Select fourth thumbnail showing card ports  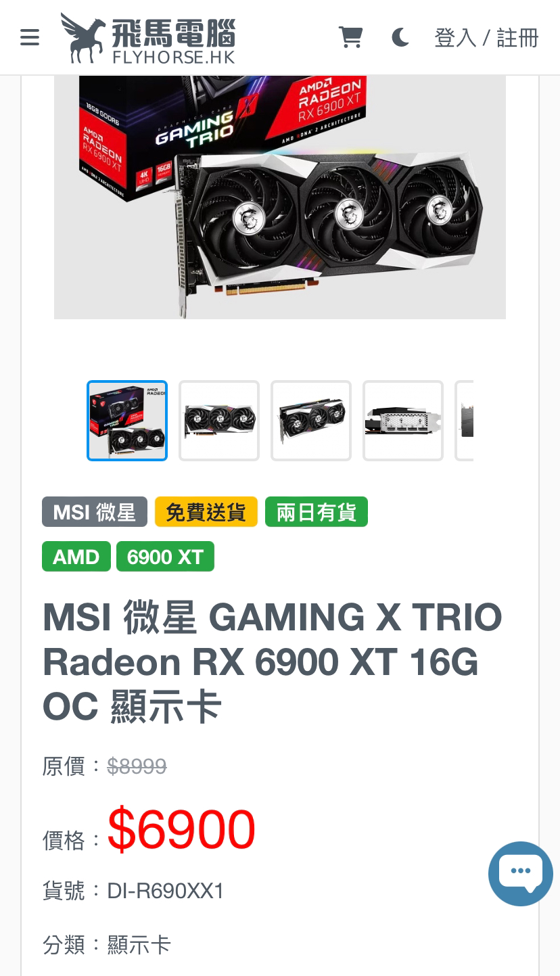[x=403, y=421]
